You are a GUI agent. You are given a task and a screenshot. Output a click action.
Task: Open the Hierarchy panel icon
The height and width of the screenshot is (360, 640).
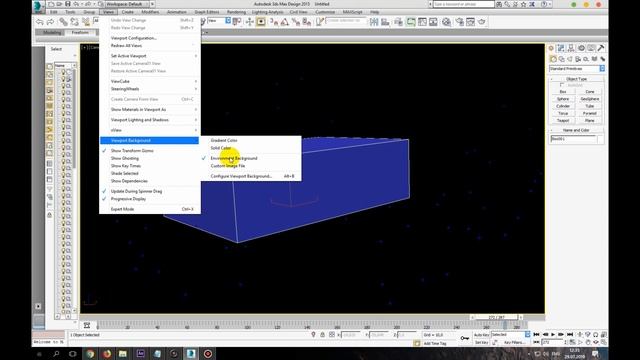tap(571, 48)
